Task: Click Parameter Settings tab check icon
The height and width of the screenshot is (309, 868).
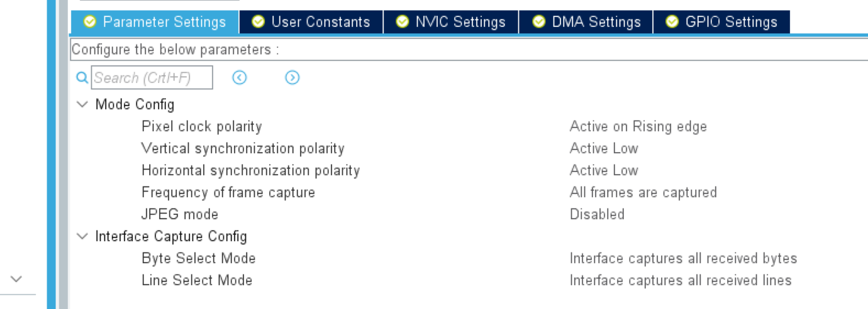Action: [90, 22]
